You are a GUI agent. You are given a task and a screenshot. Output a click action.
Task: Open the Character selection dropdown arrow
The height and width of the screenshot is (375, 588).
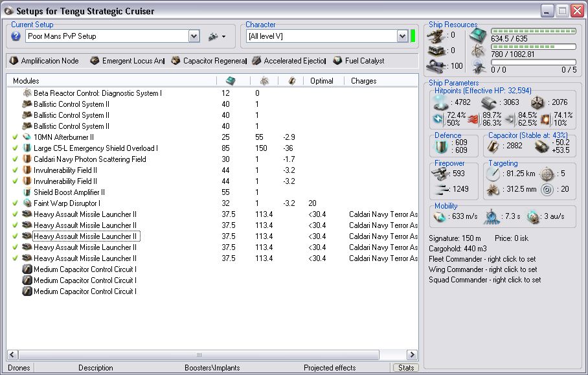pyautogui.click(x=402, y=36)
